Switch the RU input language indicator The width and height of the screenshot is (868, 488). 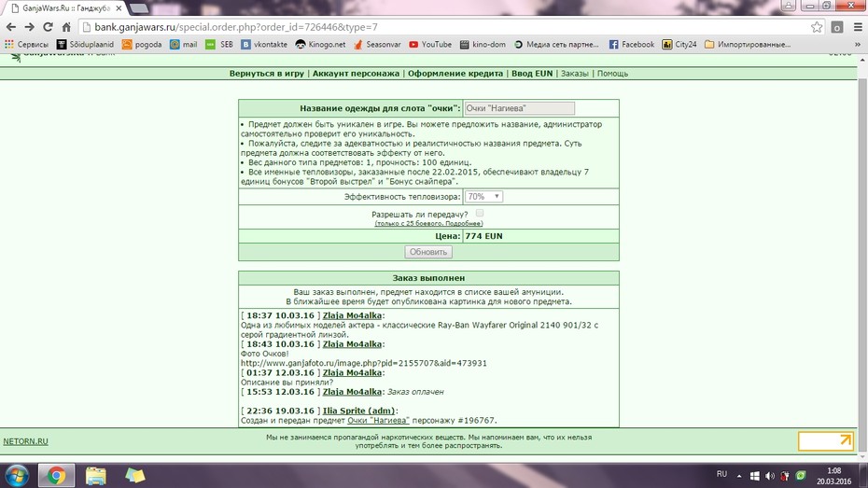click(721, 474)
